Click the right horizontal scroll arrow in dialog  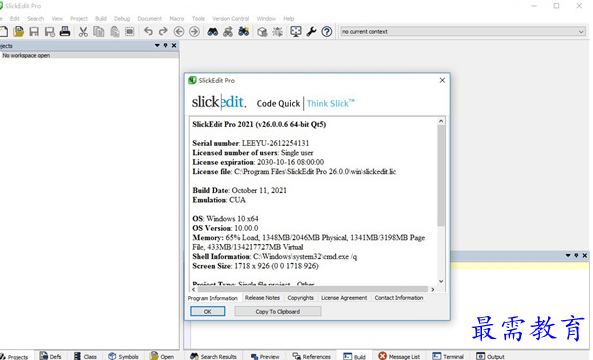click(433, 289)
